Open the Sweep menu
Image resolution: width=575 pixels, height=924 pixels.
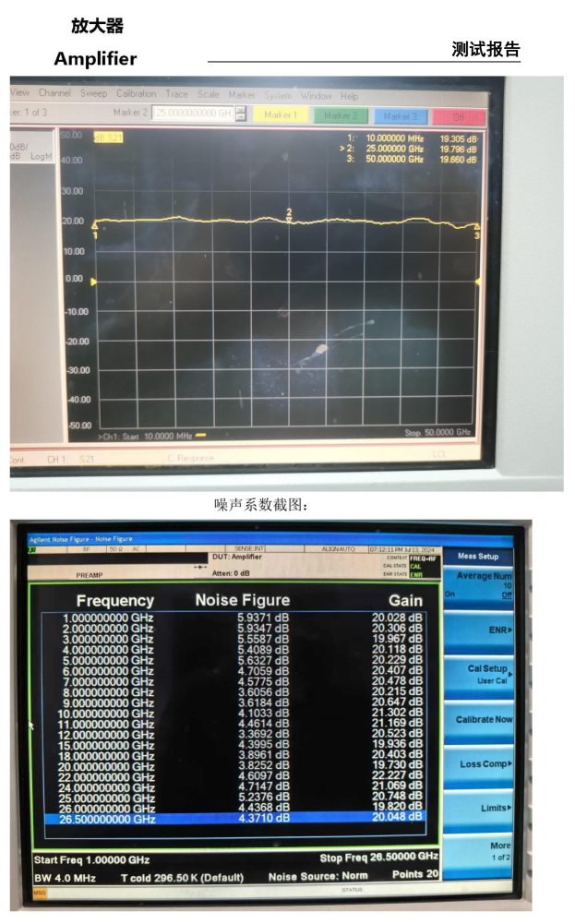pyautogui.click(x=93, y=94)
